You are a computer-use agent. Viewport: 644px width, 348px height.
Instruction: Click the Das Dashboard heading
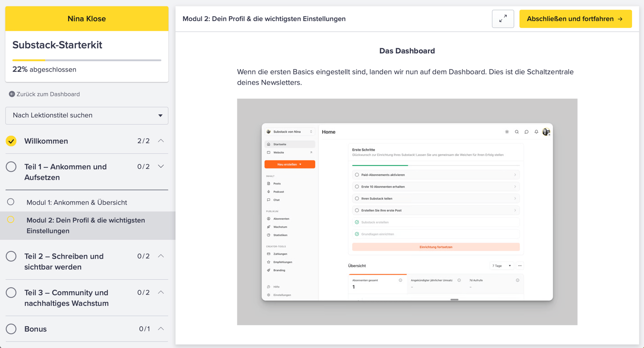coord(407,51)
